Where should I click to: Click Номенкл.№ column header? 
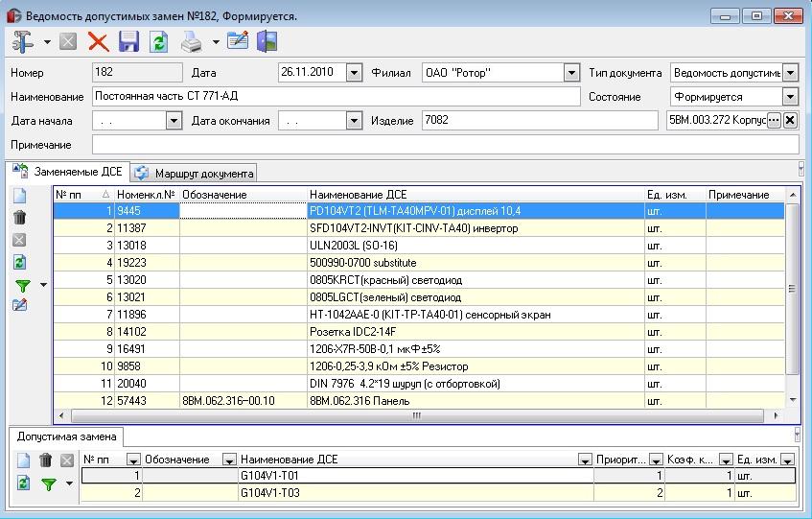147,195
